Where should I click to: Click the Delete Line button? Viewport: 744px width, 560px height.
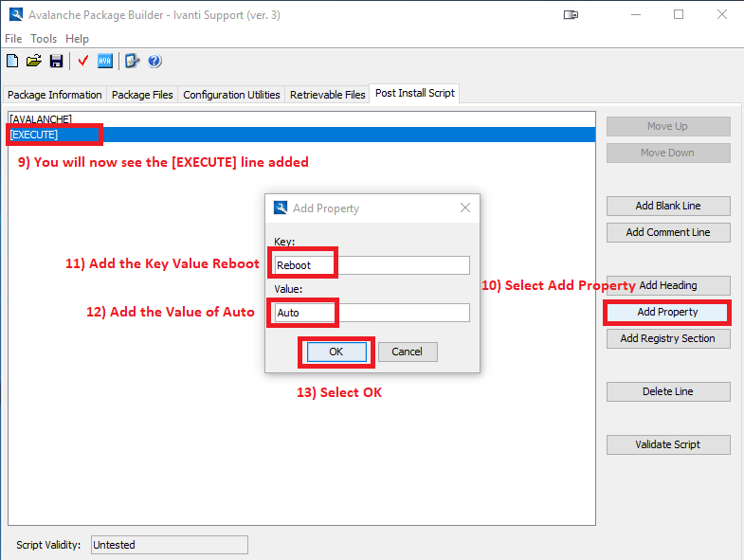coord(668,391)
